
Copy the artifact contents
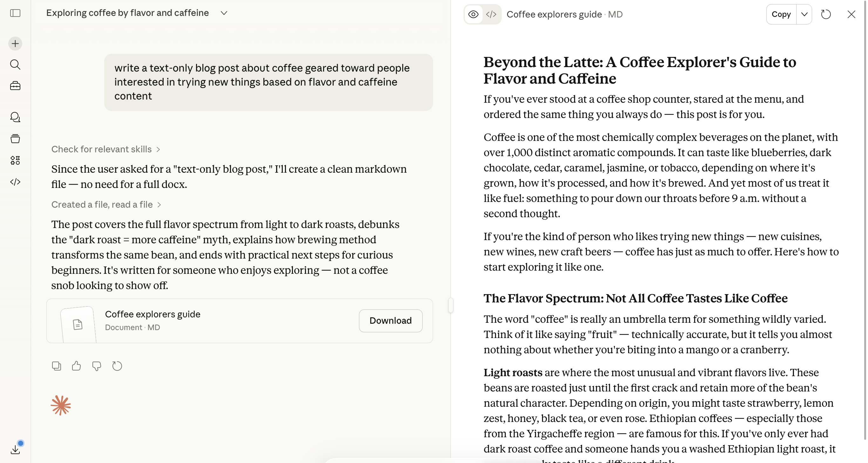click(781, 14)
